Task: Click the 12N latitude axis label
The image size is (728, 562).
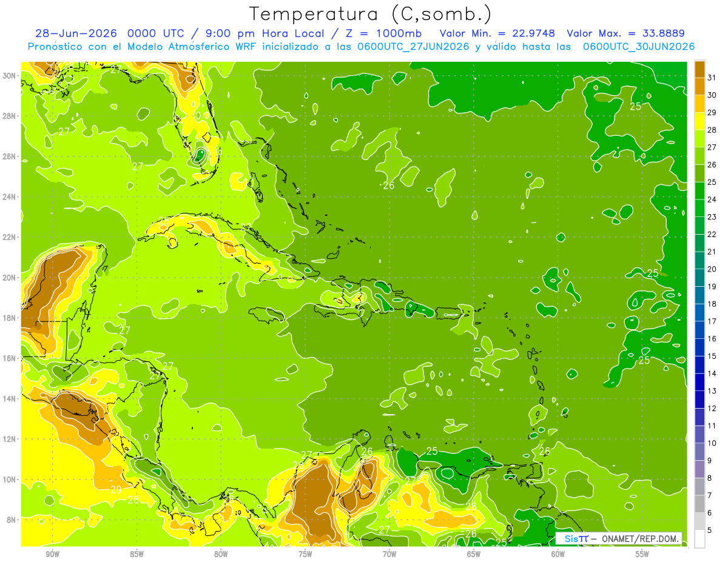Action: [x=10, y=439]
